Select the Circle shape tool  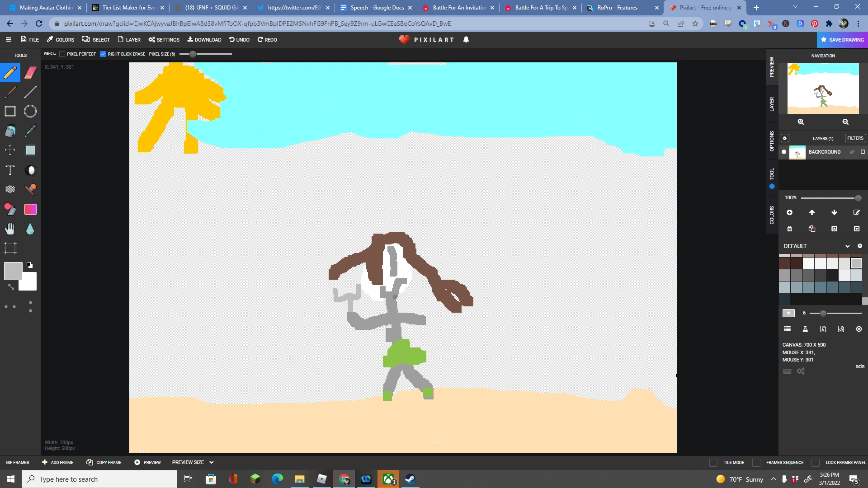click(x=30, y=111)
